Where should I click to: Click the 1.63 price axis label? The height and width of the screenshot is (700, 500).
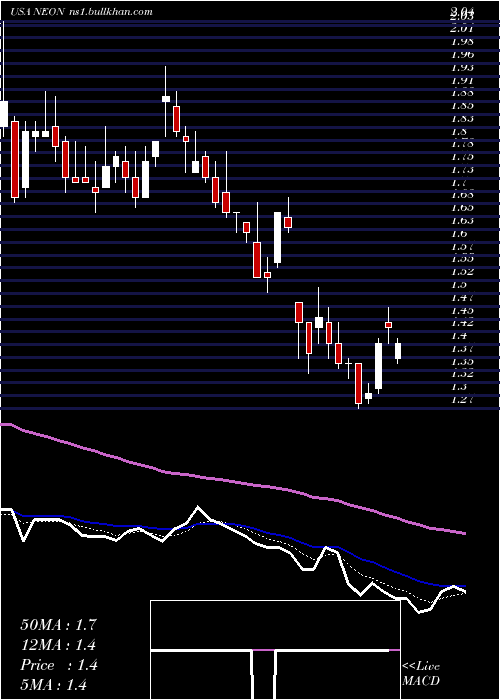pyautogui.click(x=462, y=221)
